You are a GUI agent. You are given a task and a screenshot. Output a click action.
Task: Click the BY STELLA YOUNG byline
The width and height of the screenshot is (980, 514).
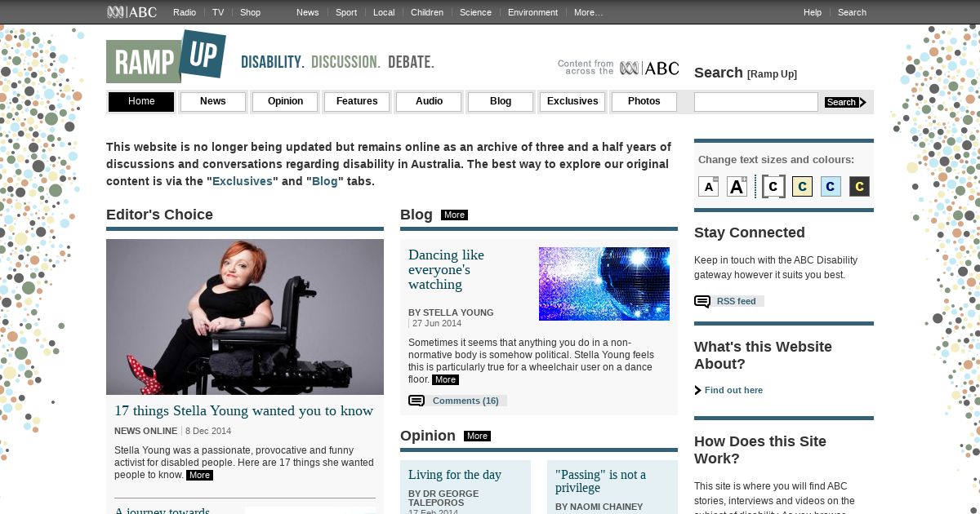[451, 312]
